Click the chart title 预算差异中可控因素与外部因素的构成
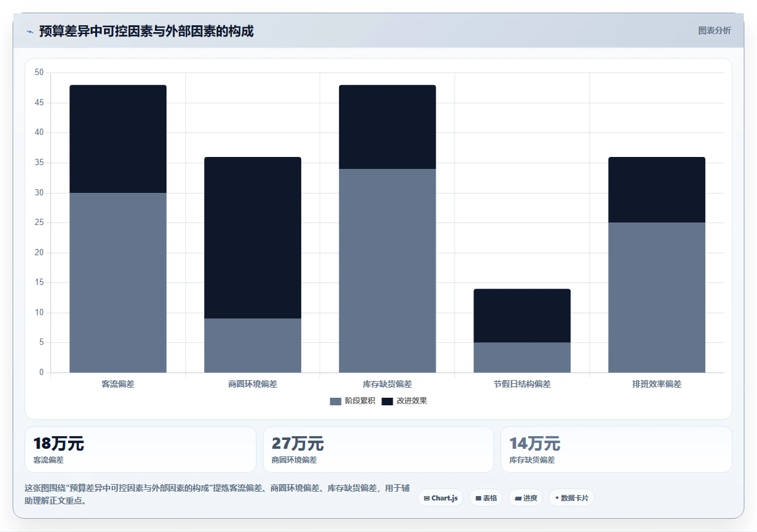 pyautogui.click(x=146, y=31)
